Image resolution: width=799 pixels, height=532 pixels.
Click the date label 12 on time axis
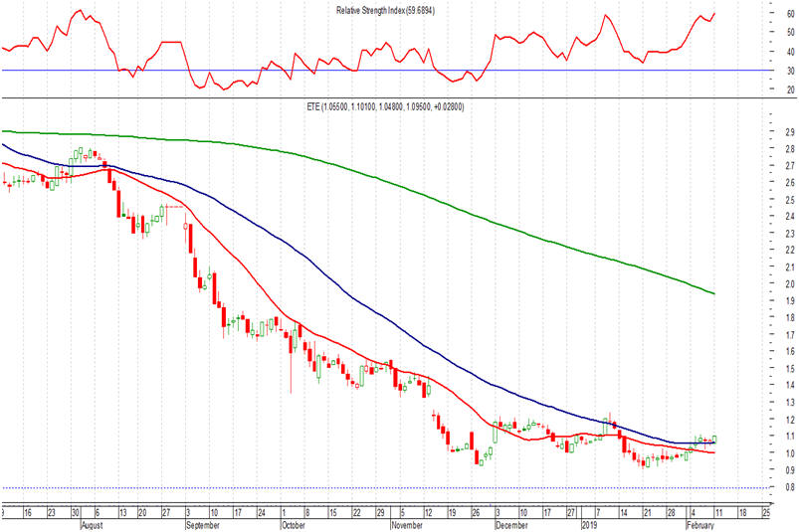click(428, 513)
